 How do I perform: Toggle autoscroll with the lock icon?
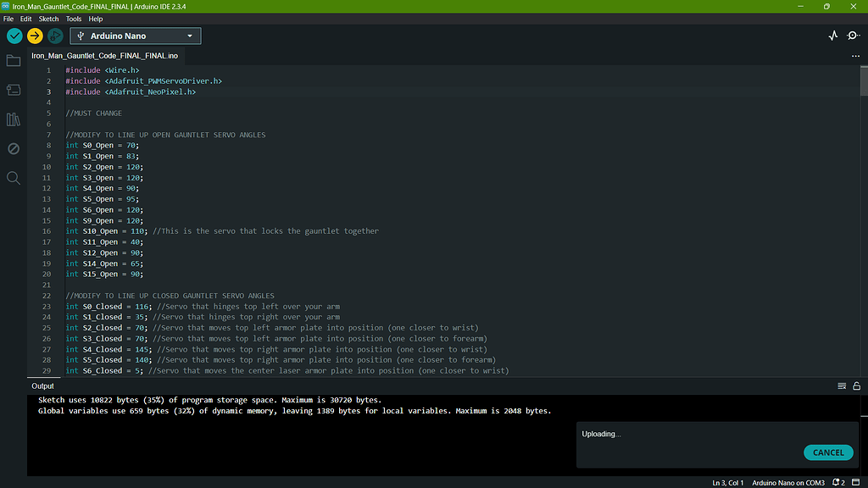click(856, 385)
